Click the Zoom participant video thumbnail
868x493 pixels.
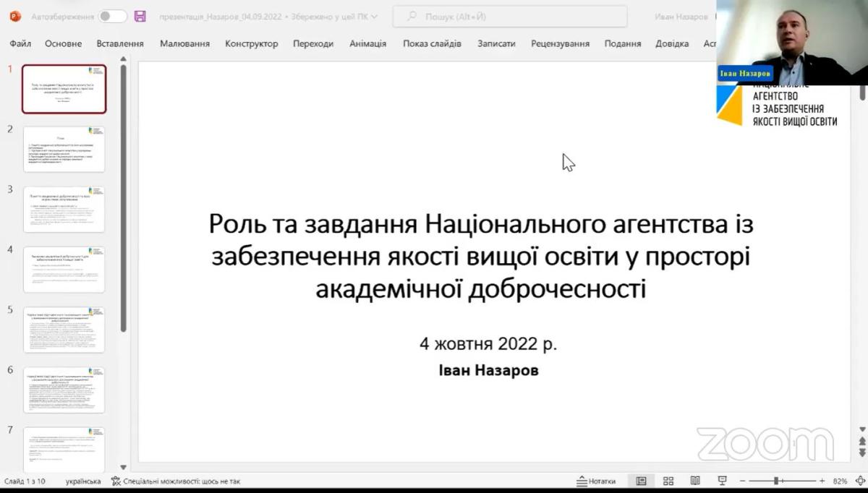pyautogui.click(x=792, y=42)
